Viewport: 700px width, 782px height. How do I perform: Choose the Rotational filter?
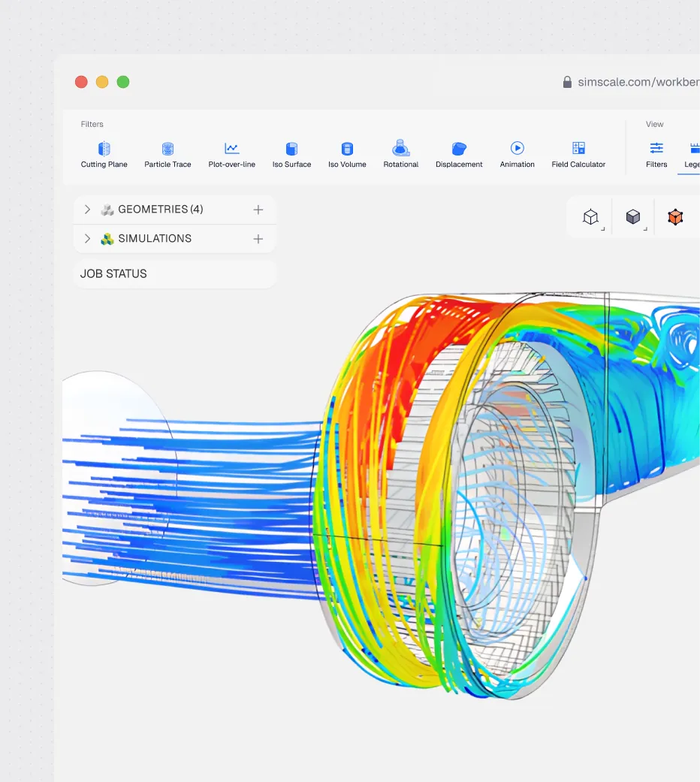tap(401, 155)
